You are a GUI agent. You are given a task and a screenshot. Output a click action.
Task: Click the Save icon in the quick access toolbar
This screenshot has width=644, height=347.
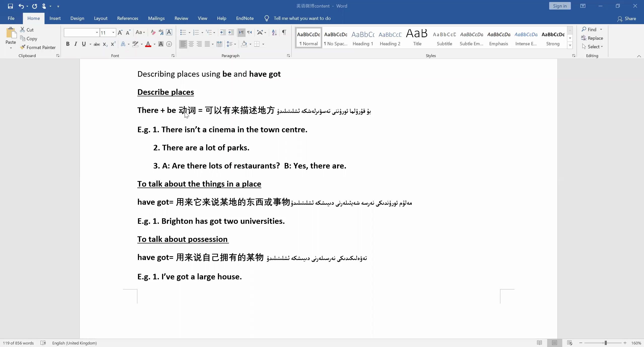tap(10, 6)
